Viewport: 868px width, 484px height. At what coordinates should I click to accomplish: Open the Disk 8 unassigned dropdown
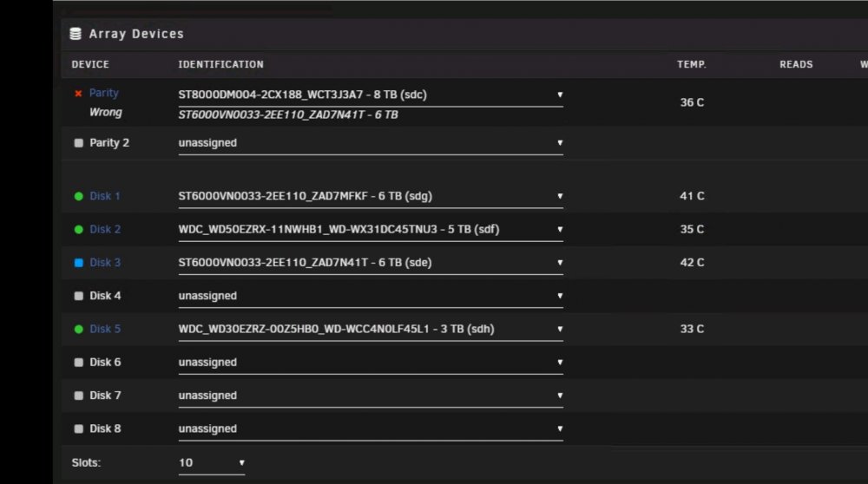(x=371, y=428)
